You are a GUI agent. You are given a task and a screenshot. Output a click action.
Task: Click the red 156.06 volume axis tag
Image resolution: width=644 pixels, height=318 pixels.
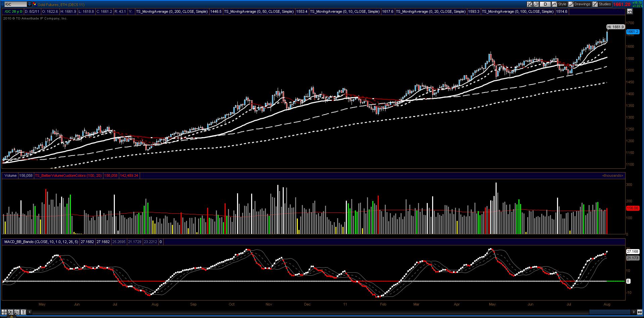point(633,208)
